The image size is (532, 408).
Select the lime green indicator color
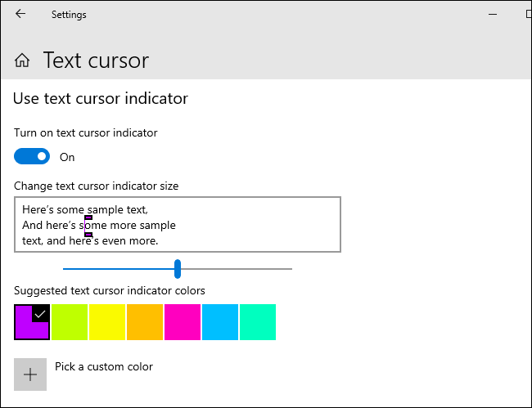[70, 322]
